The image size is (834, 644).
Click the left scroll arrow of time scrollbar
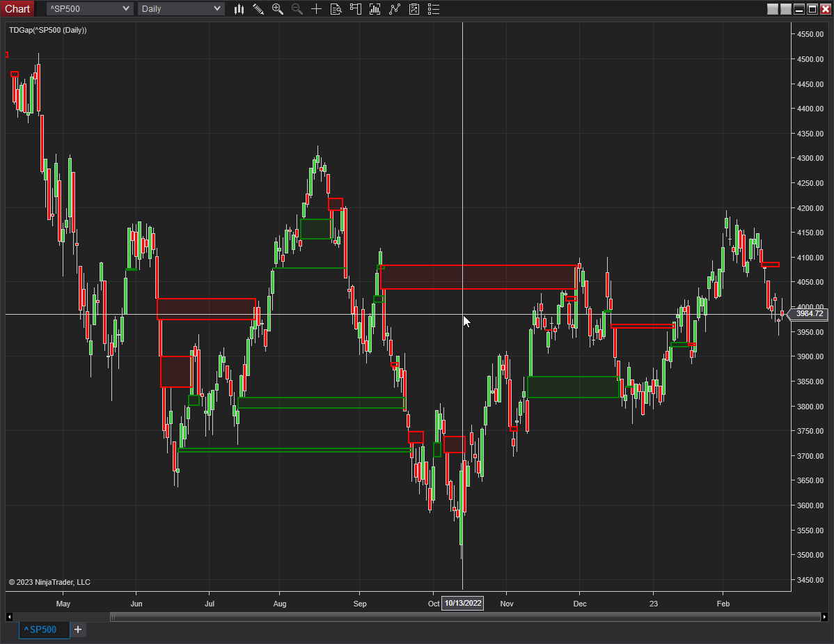[x=9, y=617]
